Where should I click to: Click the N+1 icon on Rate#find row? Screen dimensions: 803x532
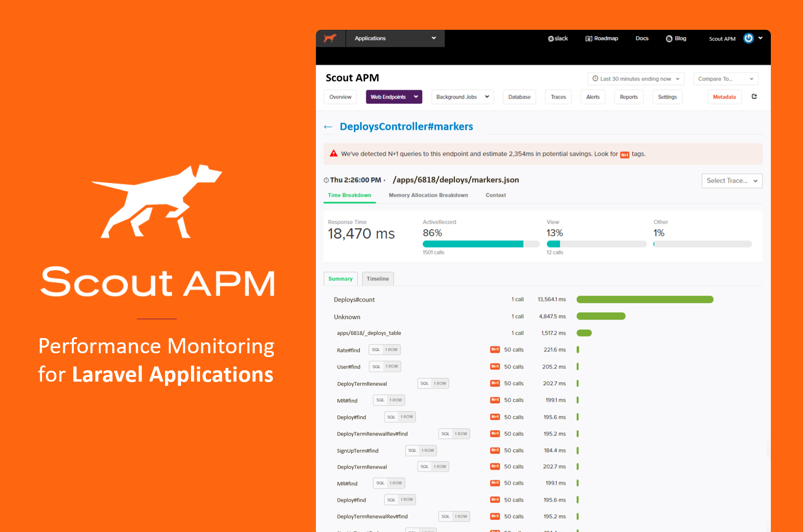495,349
